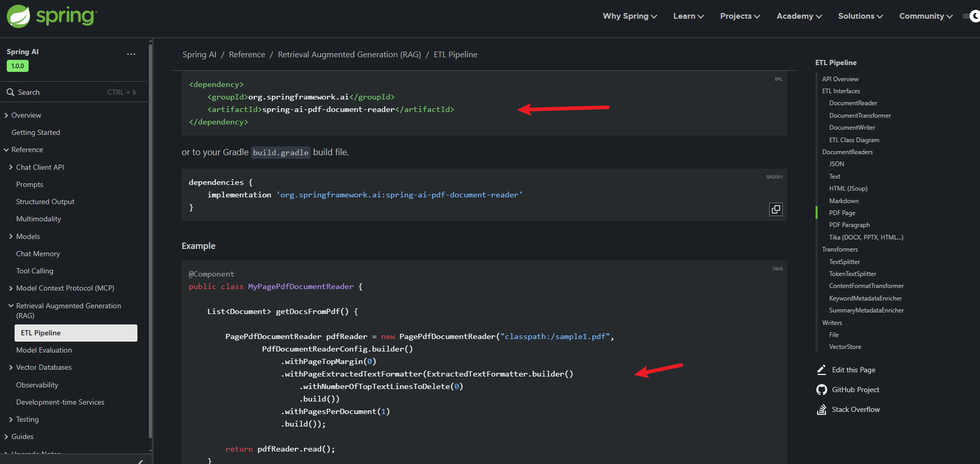Select the 1.0.0 version badge

18,66
